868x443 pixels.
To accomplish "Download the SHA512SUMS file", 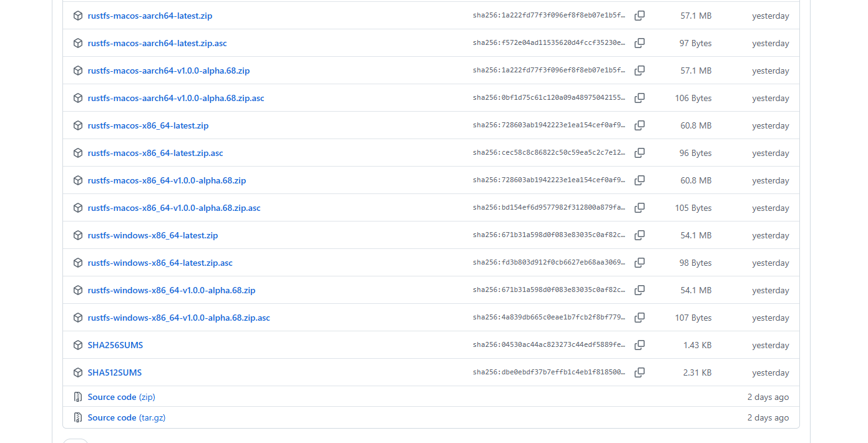I will tap(115, 372).
